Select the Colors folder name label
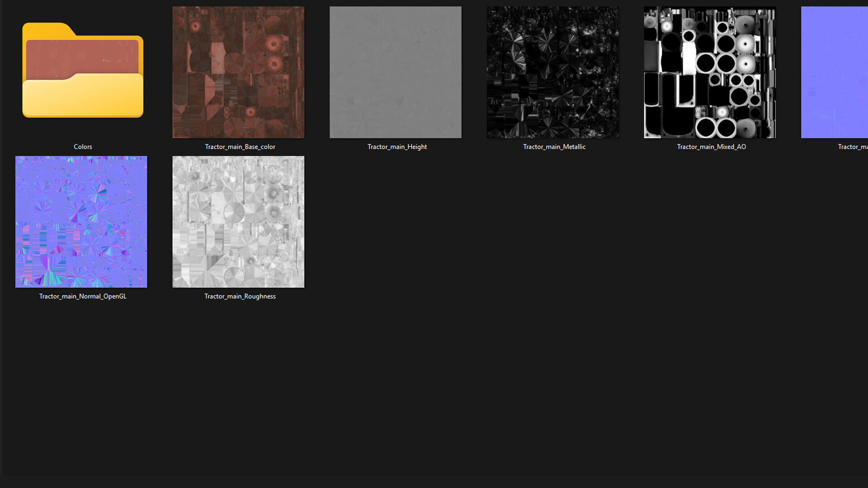This screenshot has height=488, width=868. [83, 147]
